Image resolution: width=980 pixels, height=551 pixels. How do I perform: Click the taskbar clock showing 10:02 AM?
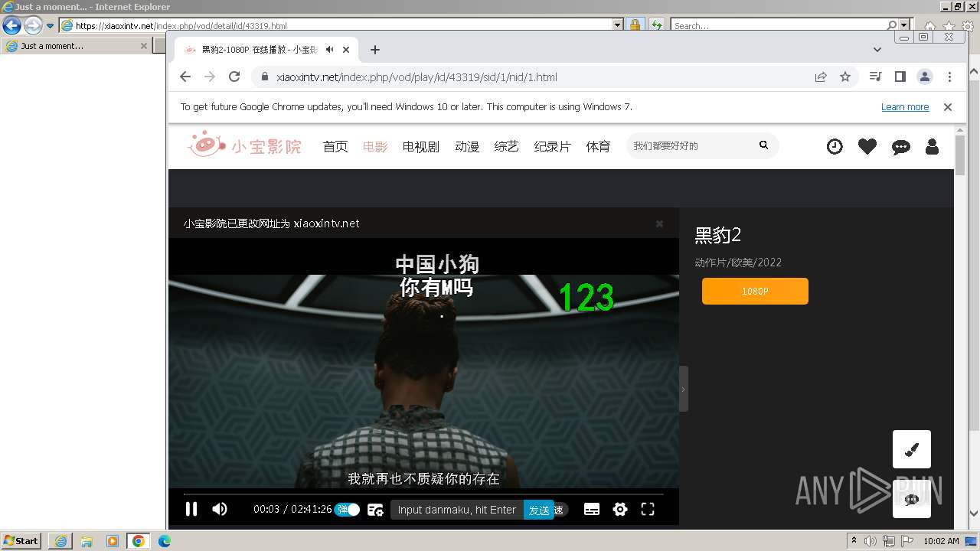pyautogui.click(x=941, y=541)
